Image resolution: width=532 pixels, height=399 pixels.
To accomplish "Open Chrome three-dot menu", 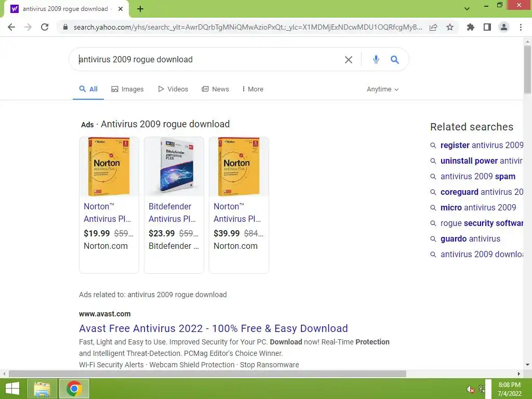I will pyautogui.click(x=521, y=27).
